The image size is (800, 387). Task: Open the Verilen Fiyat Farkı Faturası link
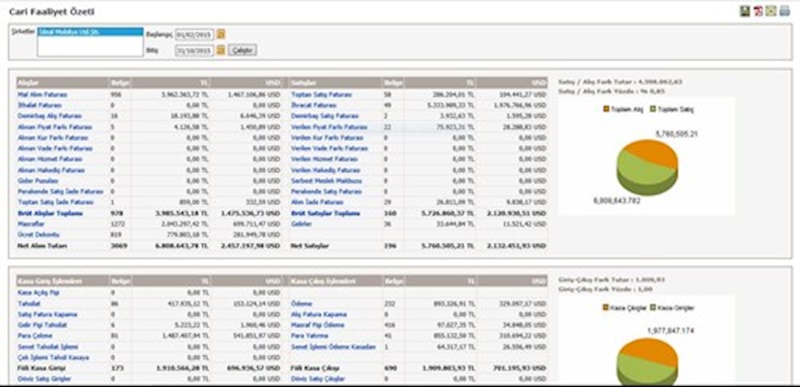click(329, 127)
